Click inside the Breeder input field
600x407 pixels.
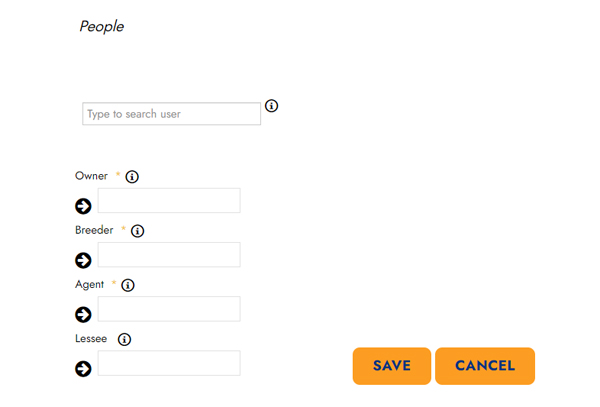(169, 254)
